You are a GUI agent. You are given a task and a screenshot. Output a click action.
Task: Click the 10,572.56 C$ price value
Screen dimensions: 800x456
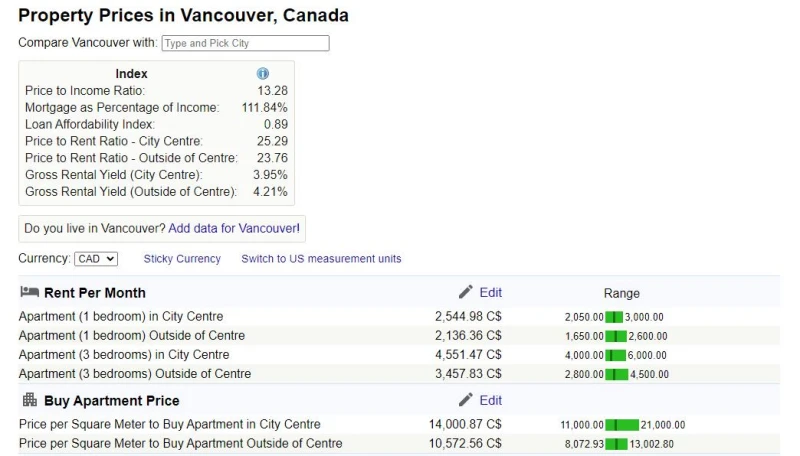[465, 444]
